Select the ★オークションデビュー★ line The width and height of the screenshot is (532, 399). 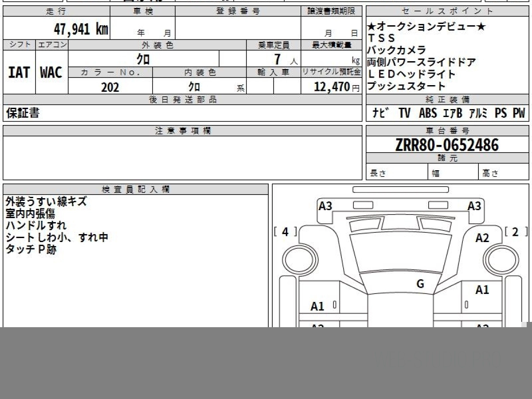[x=426, y=27]
